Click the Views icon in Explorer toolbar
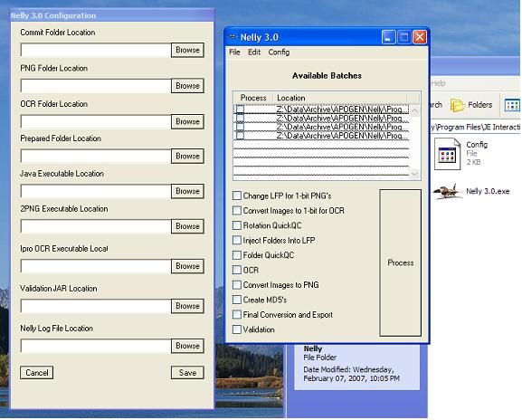Screen dimensions: 522x420 [x=512, y=105]
